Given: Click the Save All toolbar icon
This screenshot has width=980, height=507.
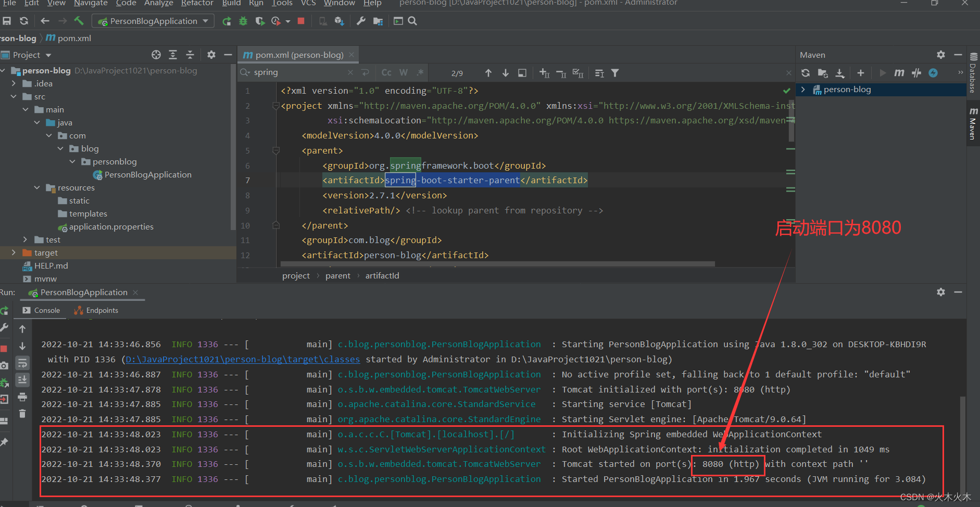Looking at the screenshot, I should pos(7,21).
